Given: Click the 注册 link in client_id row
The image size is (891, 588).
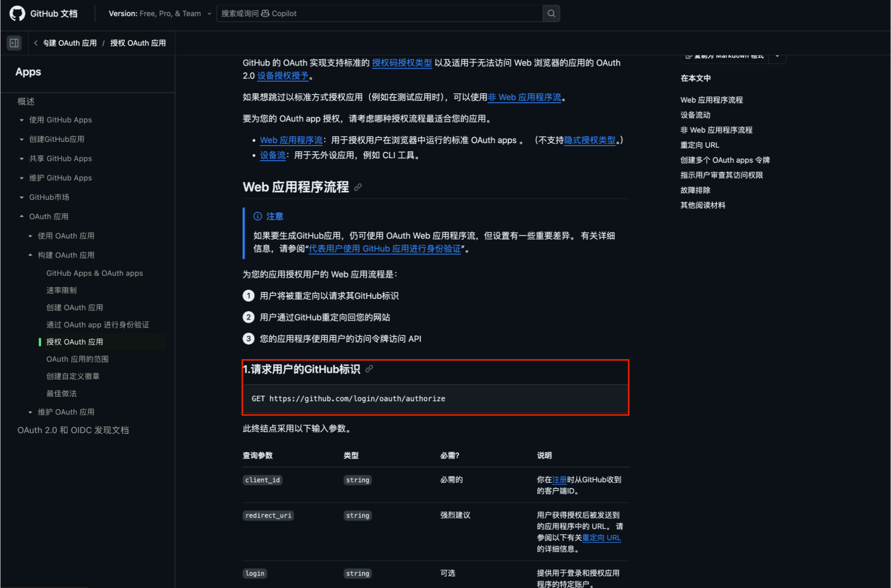Looking at the screenshot, I should (559, 480).
